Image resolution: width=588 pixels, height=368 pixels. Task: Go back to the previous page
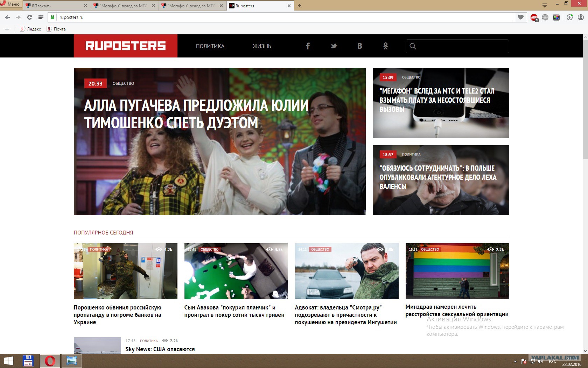[7, 17]
